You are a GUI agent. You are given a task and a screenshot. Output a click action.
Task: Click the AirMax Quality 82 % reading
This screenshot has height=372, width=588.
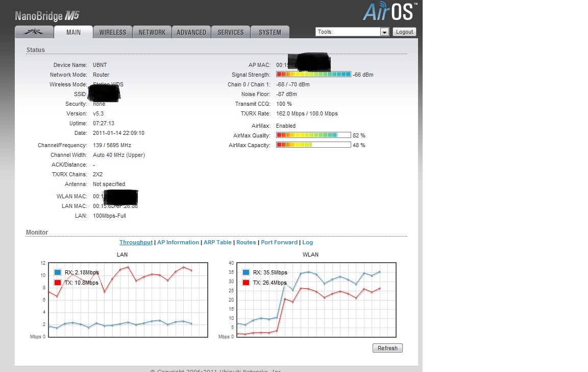tap(359, 135)
